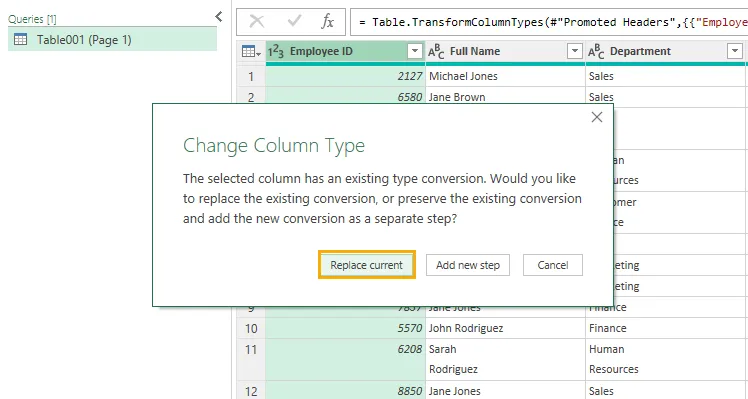Click the Employee ID cell 2127
The image size is (748, 399).
point(345,76)
